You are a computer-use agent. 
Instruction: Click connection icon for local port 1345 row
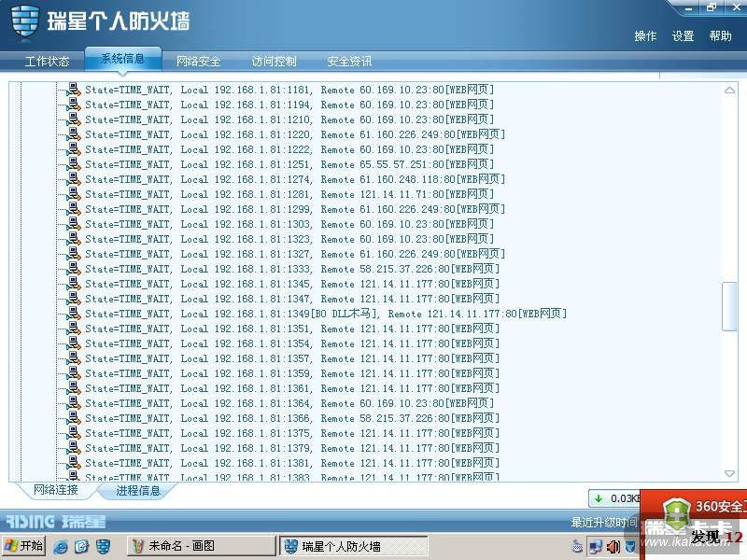[x=74, y=284]
